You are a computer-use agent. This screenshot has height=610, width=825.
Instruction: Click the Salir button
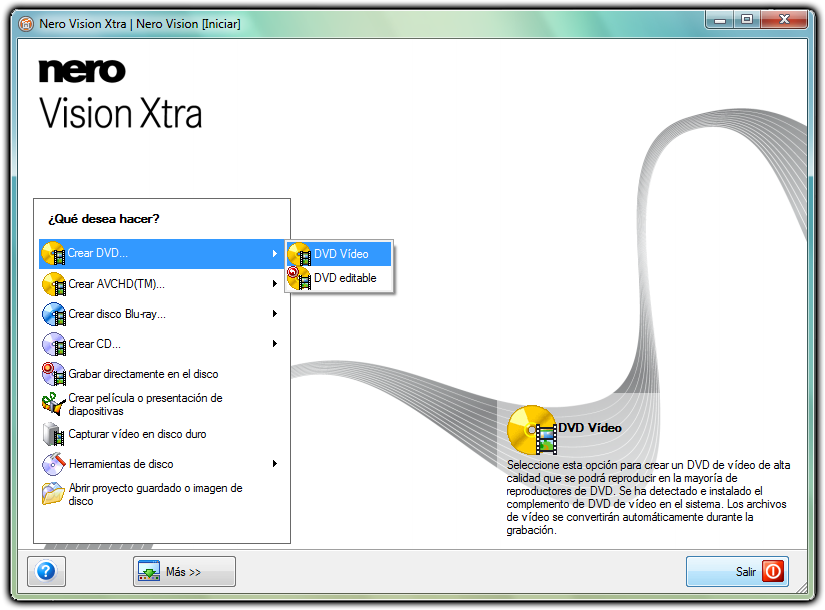pos(737,571)
